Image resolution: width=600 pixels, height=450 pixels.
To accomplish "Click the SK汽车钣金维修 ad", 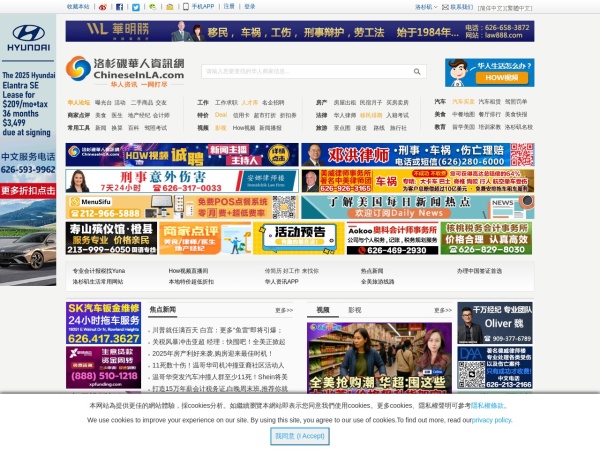I will (103, 323).
